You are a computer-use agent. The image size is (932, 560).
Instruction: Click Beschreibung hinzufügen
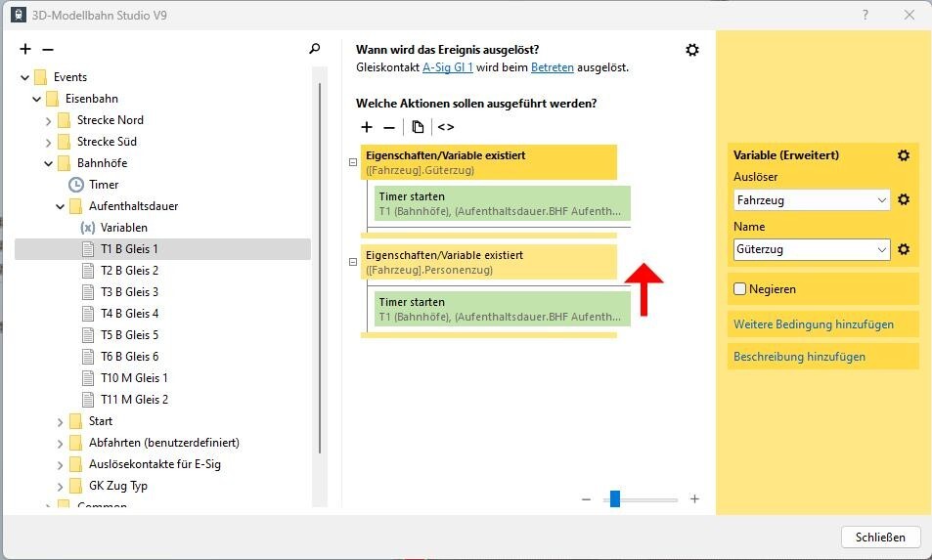point(799,357)
